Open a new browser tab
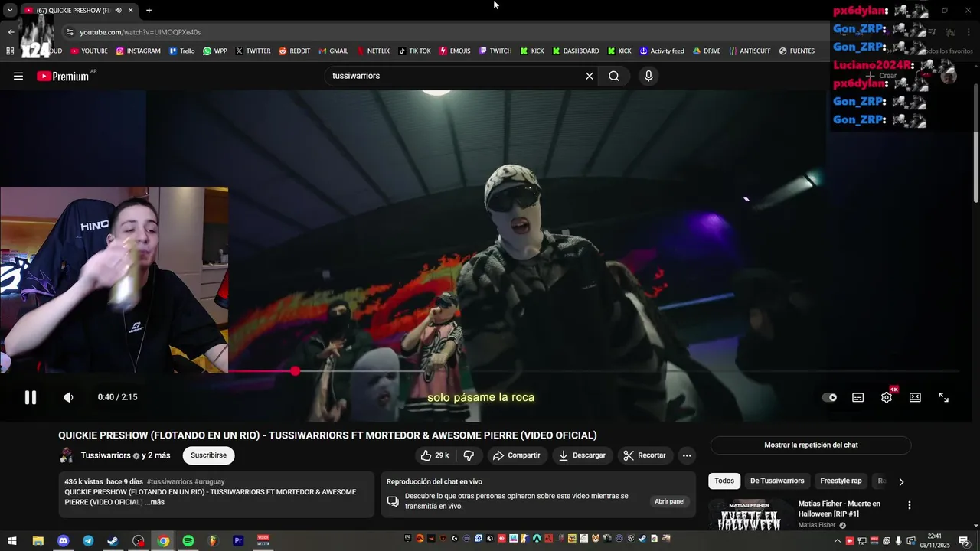 click(149, 11)
